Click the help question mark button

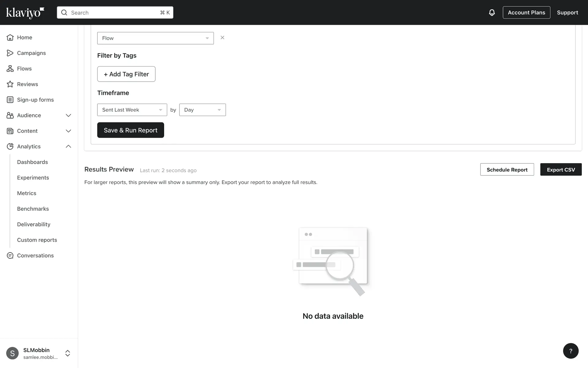(x=571, y=351)
